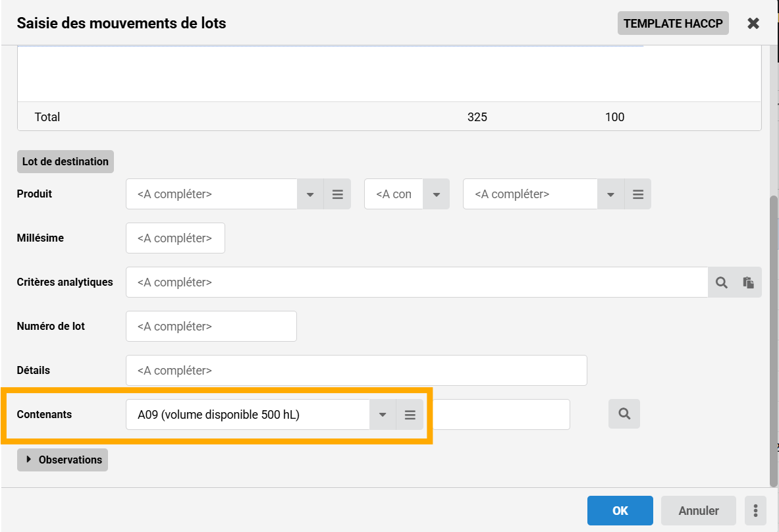Click the Détails input field
This screenshot has height=532, width=779.
pos(356,371)
